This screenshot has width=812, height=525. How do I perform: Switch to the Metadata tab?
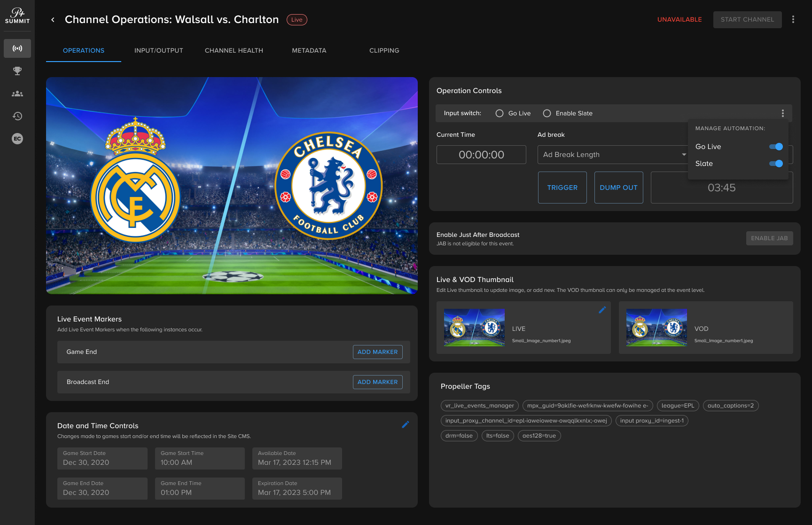coord(309,50)
